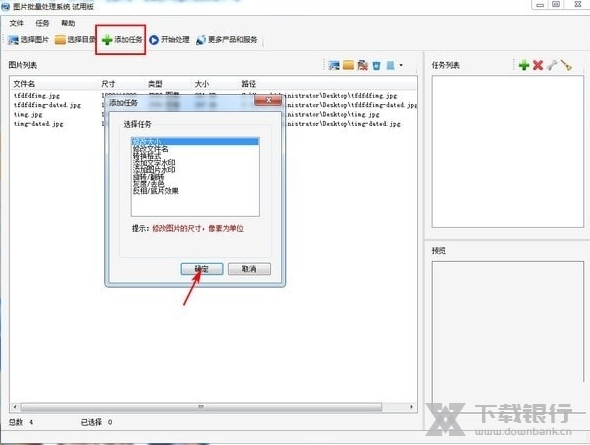Click the blue page icon above image list
Screen dimensions: 590x445
[391, 65]
